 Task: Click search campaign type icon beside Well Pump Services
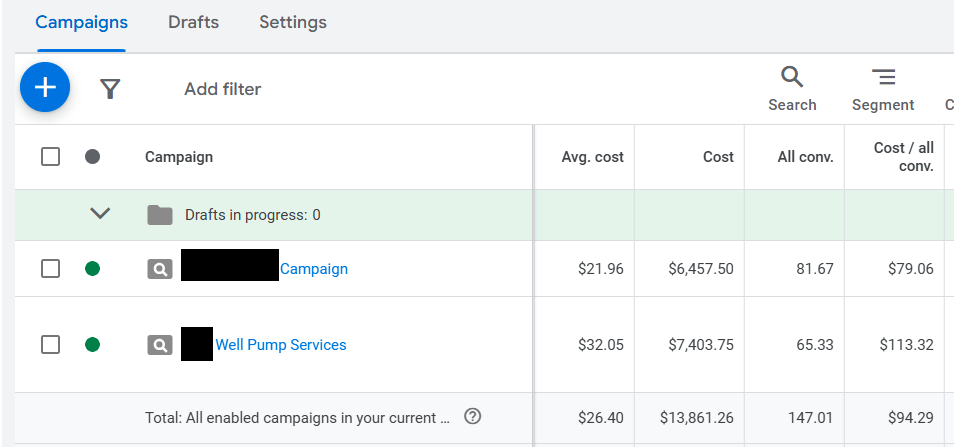[x=160, y=345]
